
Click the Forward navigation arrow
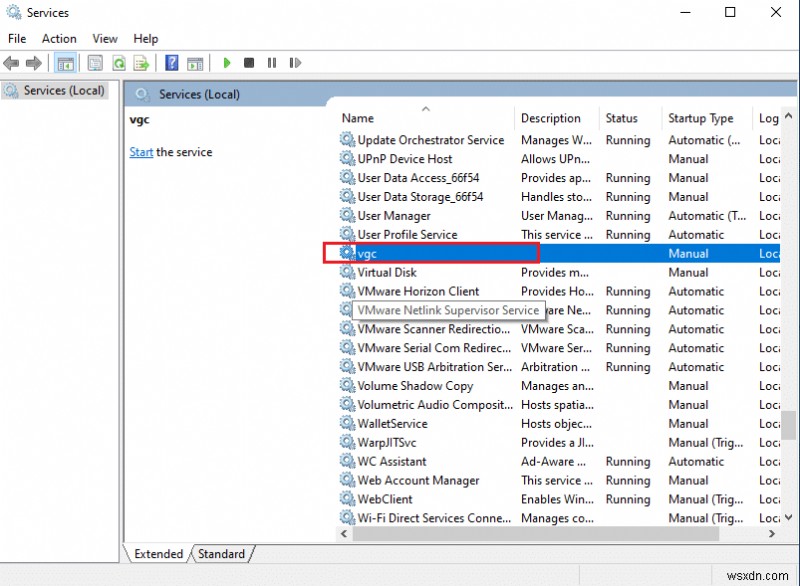pyautogui.click(x=34, y=63)
